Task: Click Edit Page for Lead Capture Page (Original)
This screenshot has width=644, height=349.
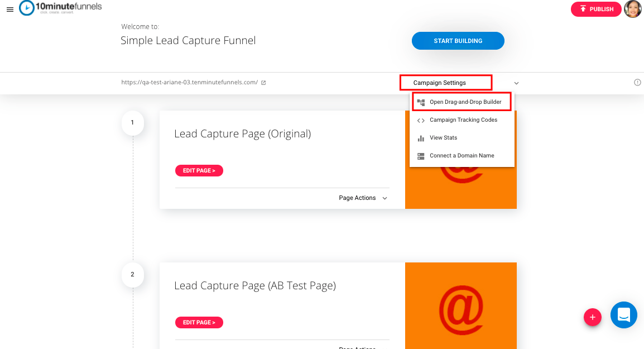Action: (199, 171)
